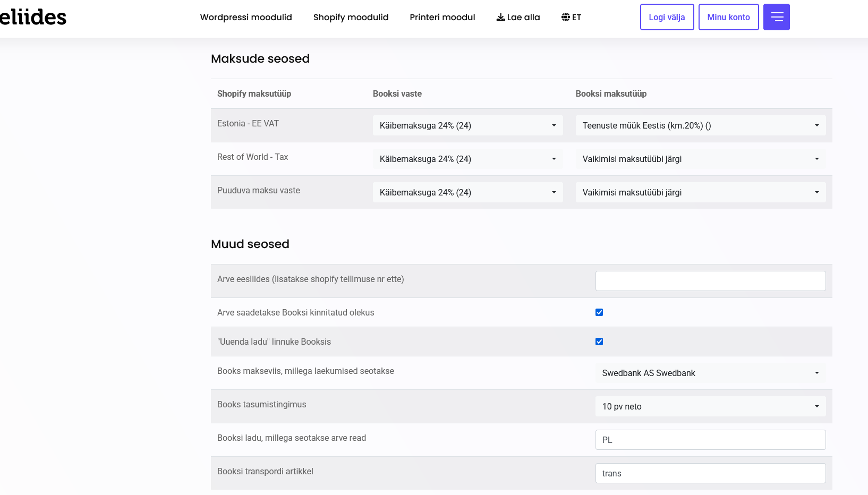868x495 pixels.
Task: Open Minu konto page
Action: point(728,17)
